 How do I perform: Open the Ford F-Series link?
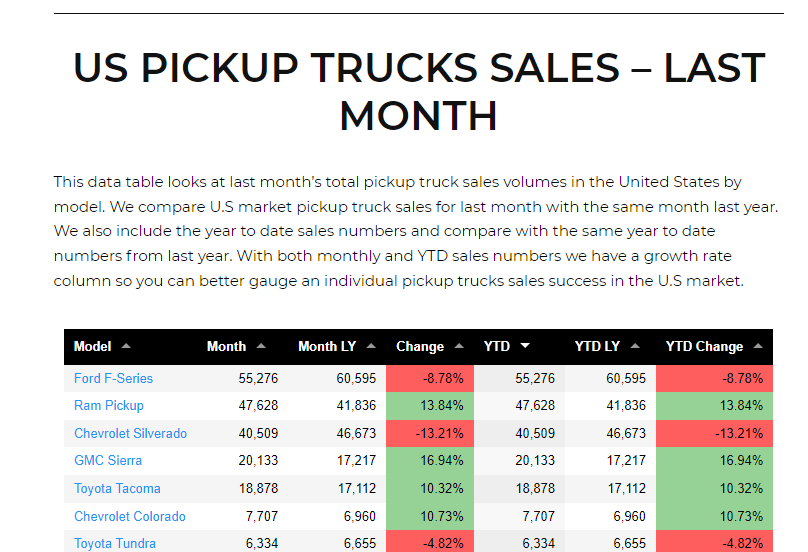[113, 378]
